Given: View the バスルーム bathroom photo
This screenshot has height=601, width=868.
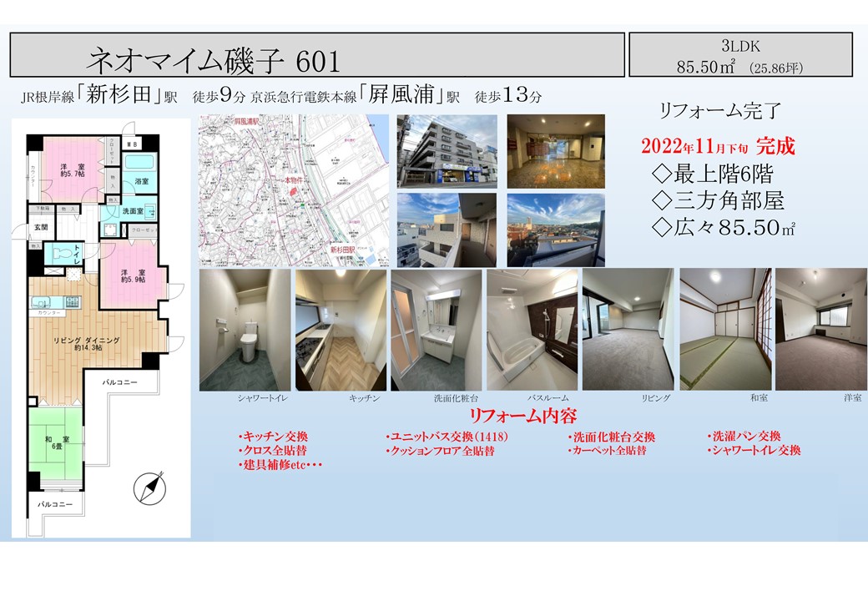Looking at the screenshot, I should coord(532,330).
